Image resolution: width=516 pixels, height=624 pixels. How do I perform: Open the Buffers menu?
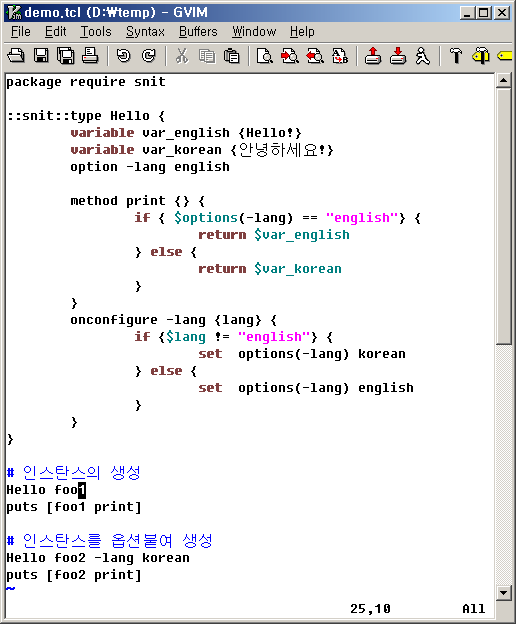tap(198, 31)
